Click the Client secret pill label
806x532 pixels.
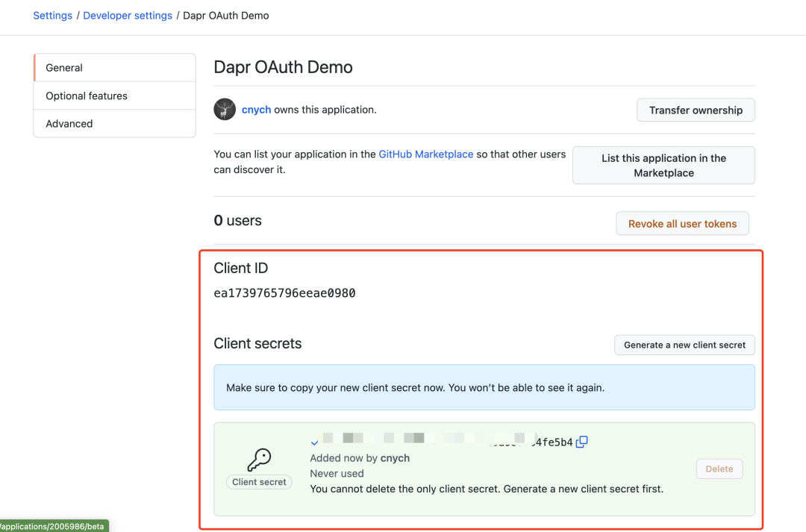click(259, 482)
